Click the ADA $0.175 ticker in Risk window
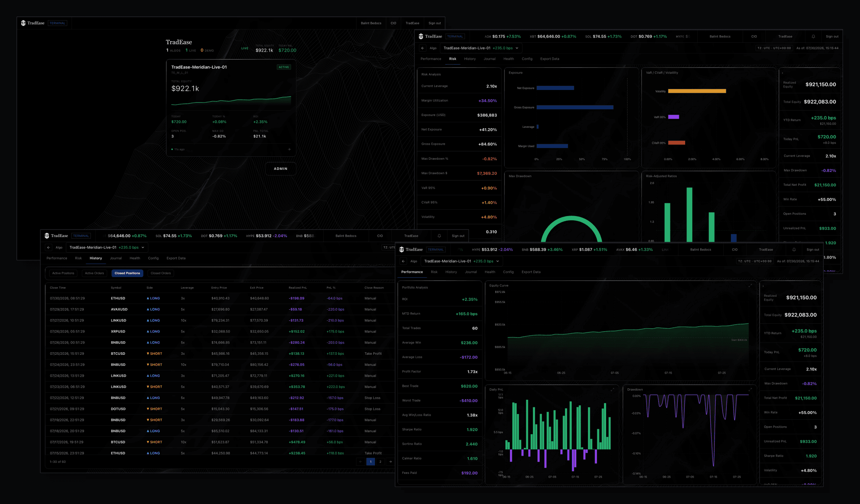Screen dimensions: 860x504 click(503, 37)
